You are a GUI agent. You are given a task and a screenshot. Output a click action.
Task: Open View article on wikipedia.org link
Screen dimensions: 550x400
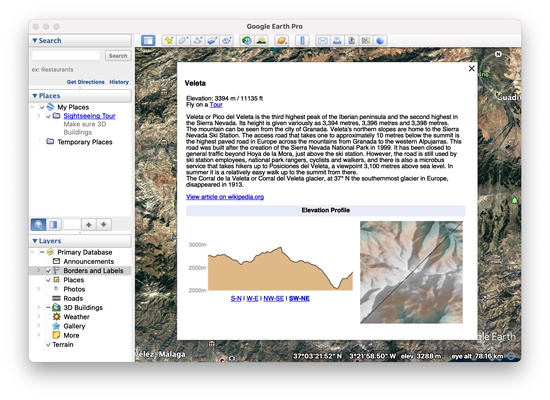point(225,197)
